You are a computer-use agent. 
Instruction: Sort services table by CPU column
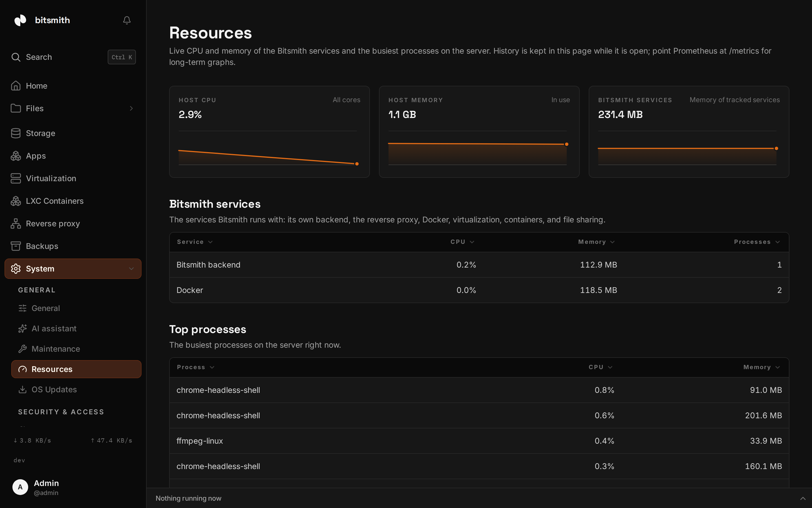[462, 242]
